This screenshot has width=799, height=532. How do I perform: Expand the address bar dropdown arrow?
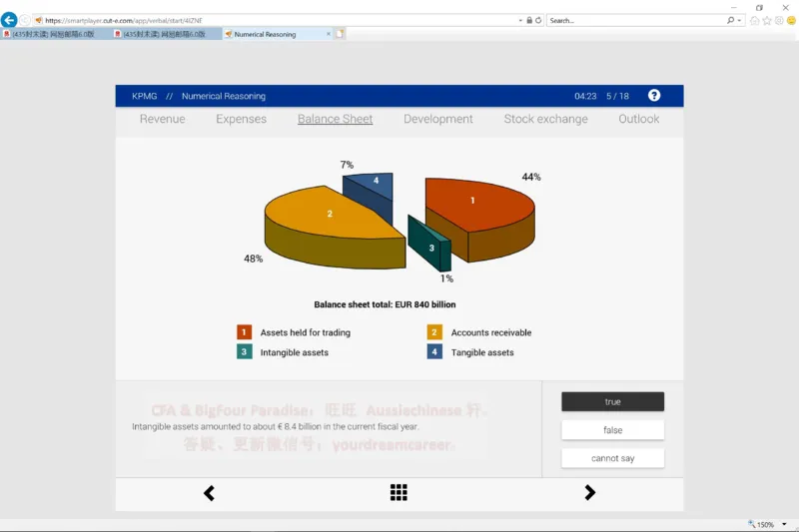point(519,20)
